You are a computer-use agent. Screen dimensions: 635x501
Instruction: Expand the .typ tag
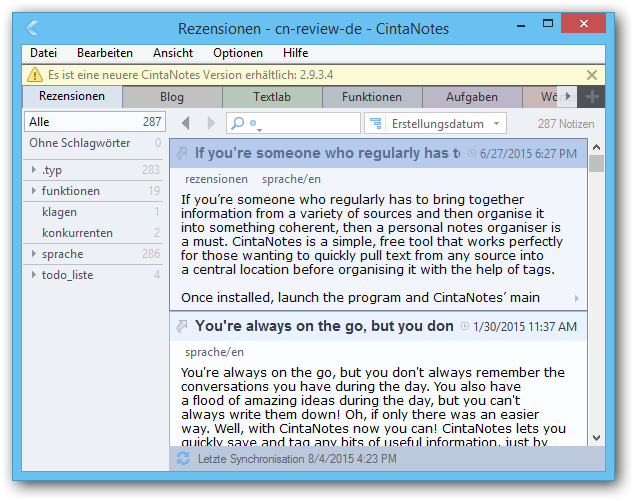click(34, 170)
